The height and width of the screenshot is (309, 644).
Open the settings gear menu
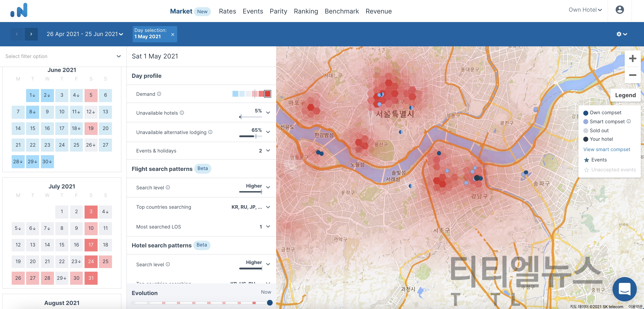(622, 34)
